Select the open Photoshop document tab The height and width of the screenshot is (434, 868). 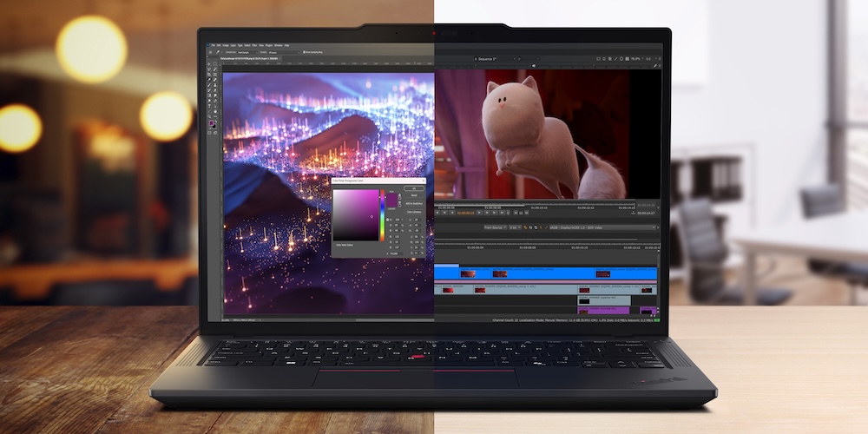(x=250, y=58)
